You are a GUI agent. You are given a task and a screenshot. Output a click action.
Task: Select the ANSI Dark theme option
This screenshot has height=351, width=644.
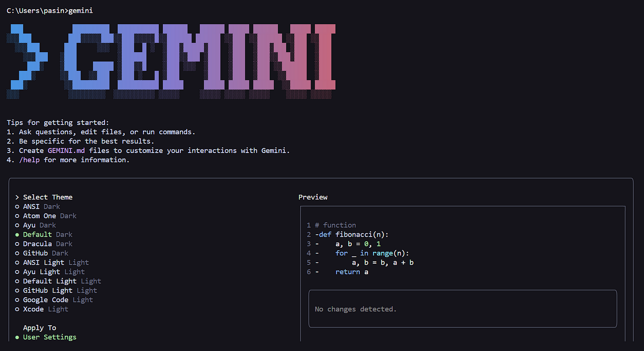coord(38,206)
